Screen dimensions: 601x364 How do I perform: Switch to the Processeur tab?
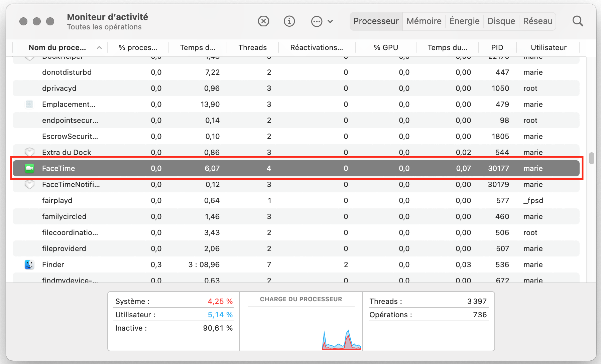pos(376,21)
